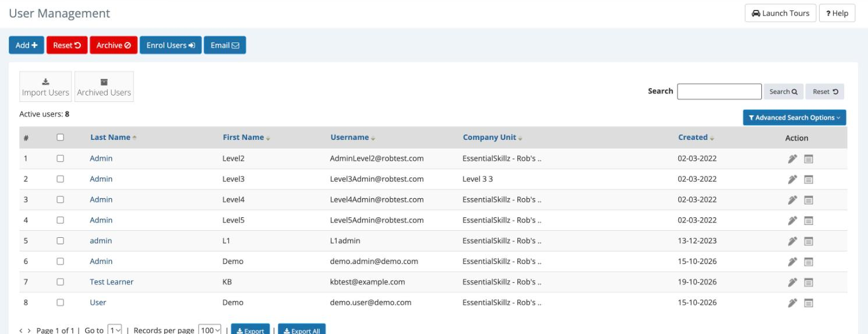
Task: Go to next page arrow
Action: point(30,331)
